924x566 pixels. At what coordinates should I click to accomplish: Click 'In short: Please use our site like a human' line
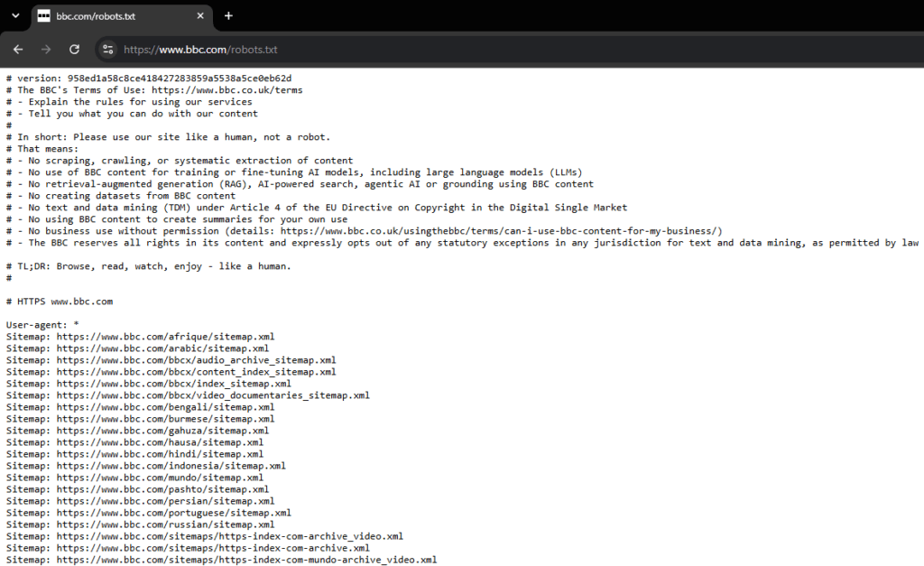tap(169, 137)
